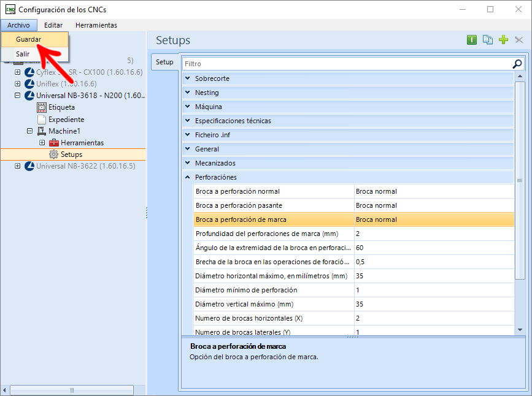Click the green rename icon in Setups header
This screenshot has height=396, width=532.
[x=472, y=40]
